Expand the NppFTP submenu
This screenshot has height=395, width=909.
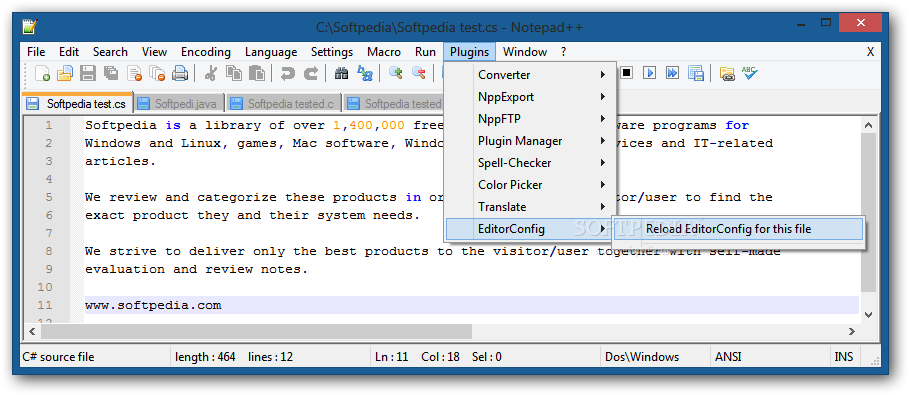[x=530, y=119]
